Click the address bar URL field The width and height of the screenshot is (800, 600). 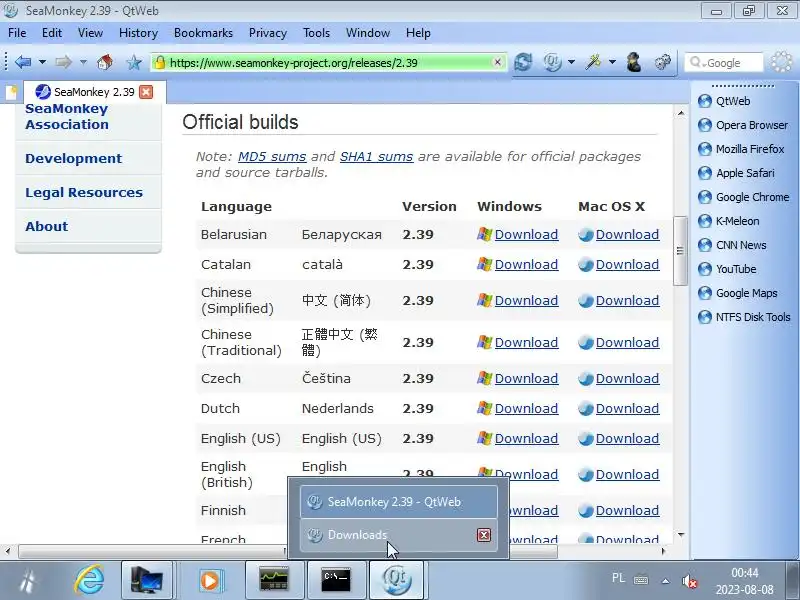pos(327,63)
